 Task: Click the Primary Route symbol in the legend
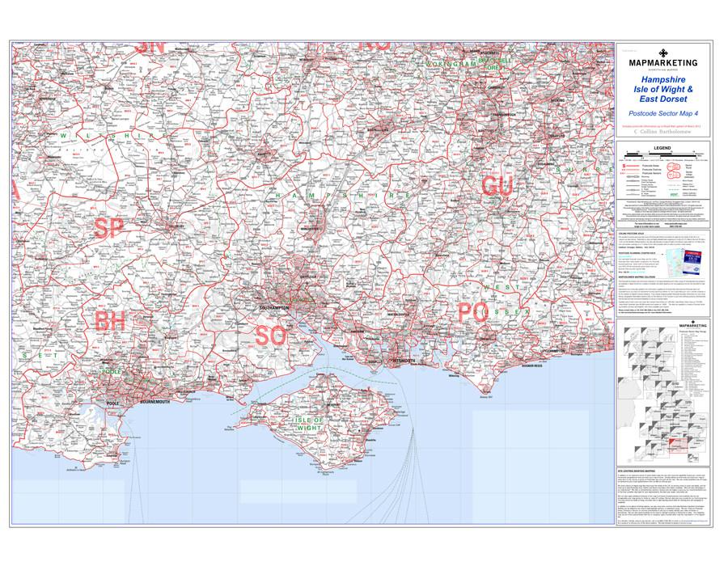633,181
